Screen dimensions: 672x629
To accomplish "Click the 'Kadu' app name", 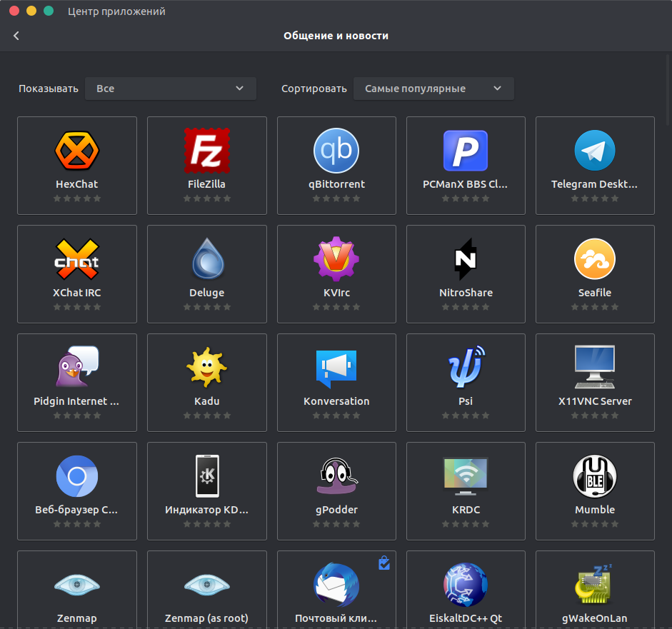I will tap(207, 401).
